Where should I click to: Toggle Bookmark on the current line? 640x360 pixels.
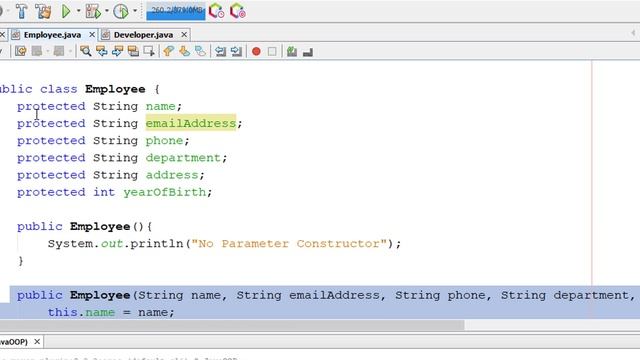200,51
